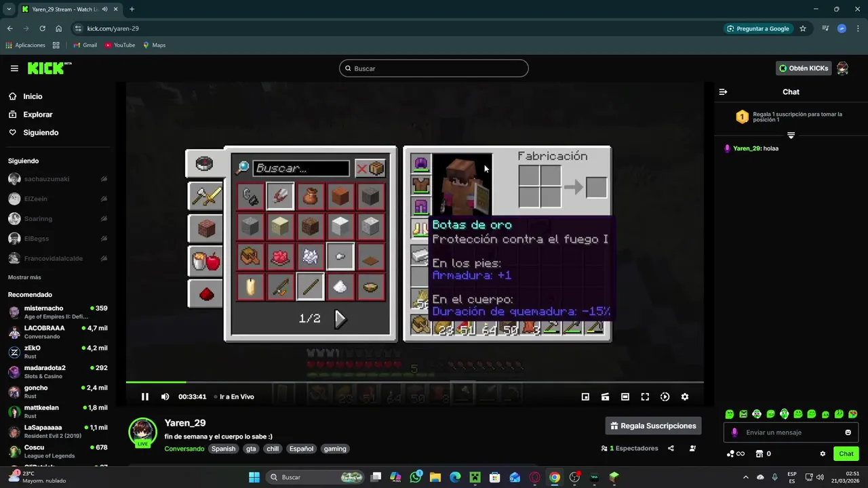Image resolution: width=868 pixels, height=488 pixels.
Task: Open user profile avatar menu
Action: coord(842,68)
